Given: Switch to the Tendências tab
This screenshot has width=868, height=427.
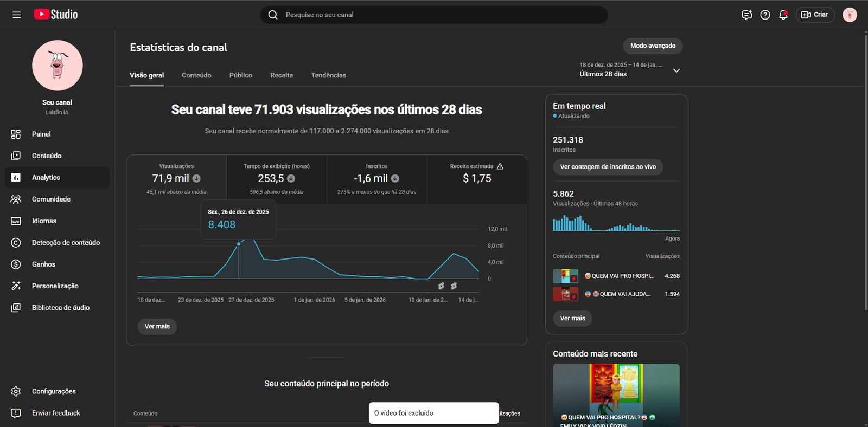Looking at the screenshot, I should pos(328,75).
